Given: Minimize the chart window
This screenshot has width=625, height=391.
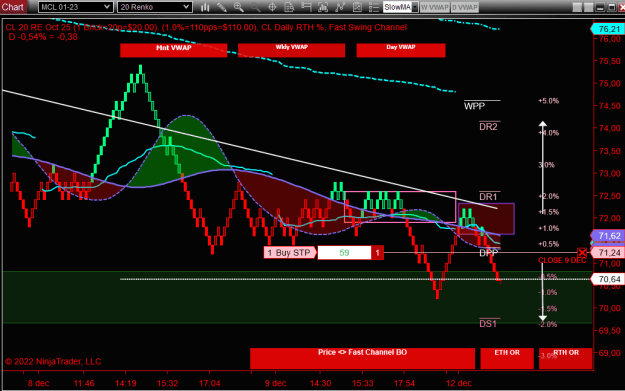Looking at the screenshot, I should 600,7.
